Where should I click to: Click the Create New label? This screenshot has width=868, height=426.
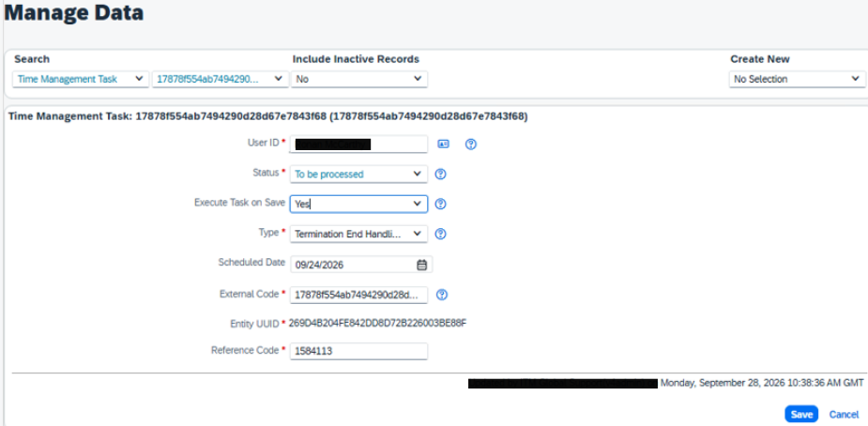tap(760, 59)
